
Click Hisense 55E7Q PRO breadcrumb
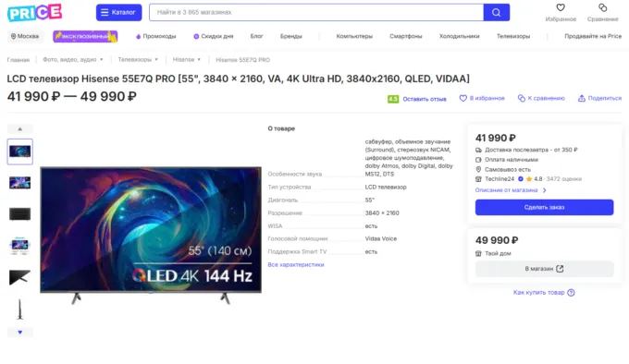(x=242, y=60)
